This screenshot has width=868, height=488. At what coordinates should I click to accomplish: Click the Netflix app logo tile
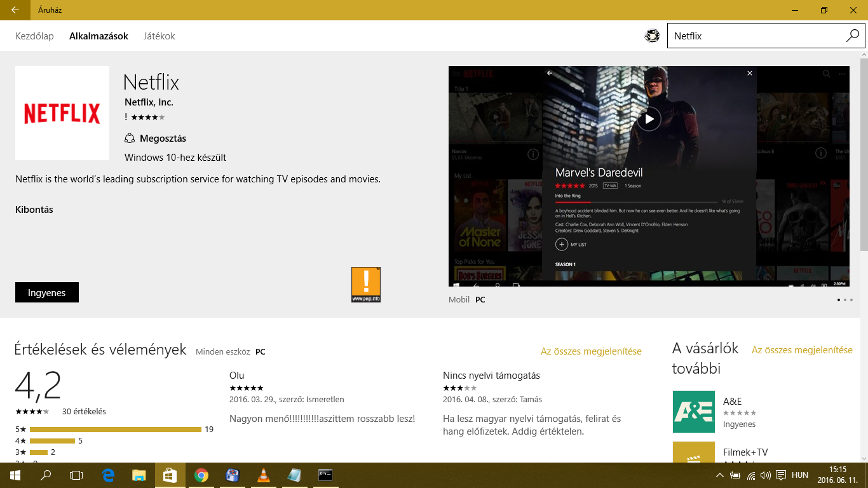click(62, 113)
